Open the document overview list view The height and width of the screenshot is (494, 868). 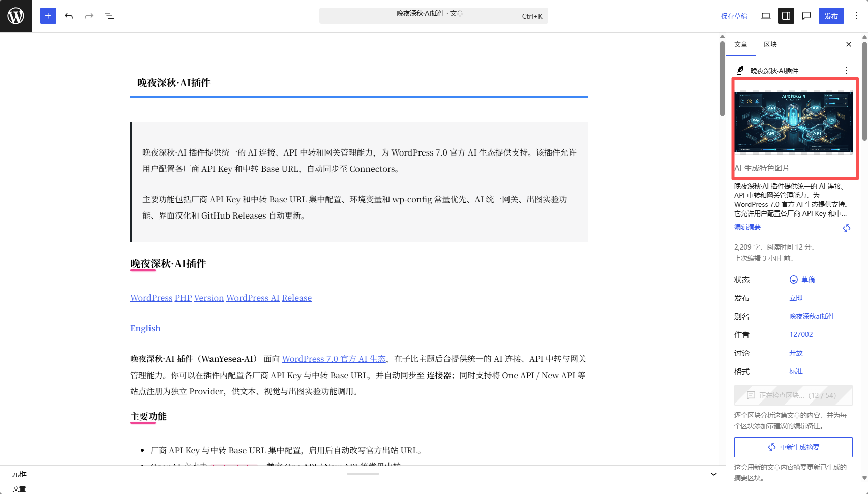coord(109,16)
